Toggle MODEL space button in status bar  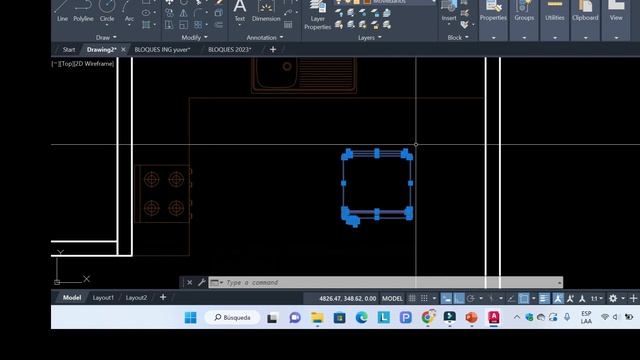[x=392, y=298]
